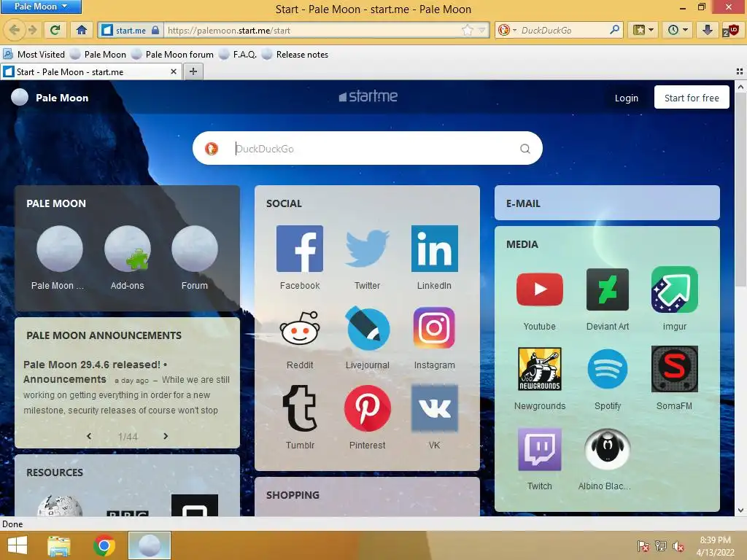The width and height of the screenshot is (747, 560).
Task: Open the Albino Blacksheep icon
Action: point(608,449)
